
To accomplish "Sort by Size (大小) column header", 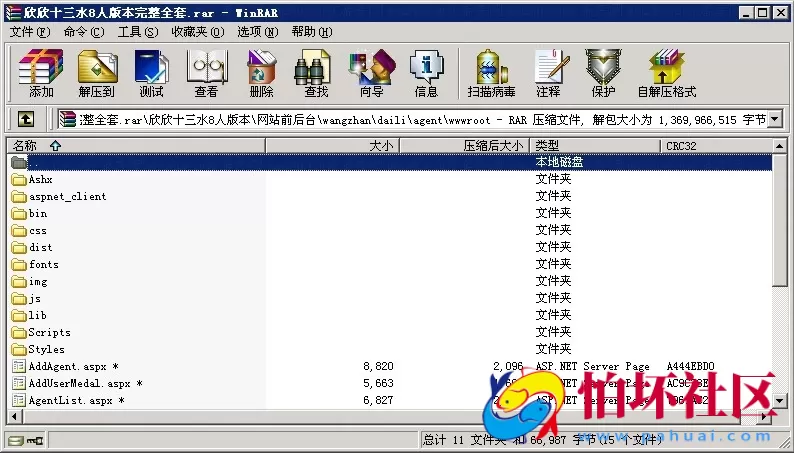I will pos(333,146).
